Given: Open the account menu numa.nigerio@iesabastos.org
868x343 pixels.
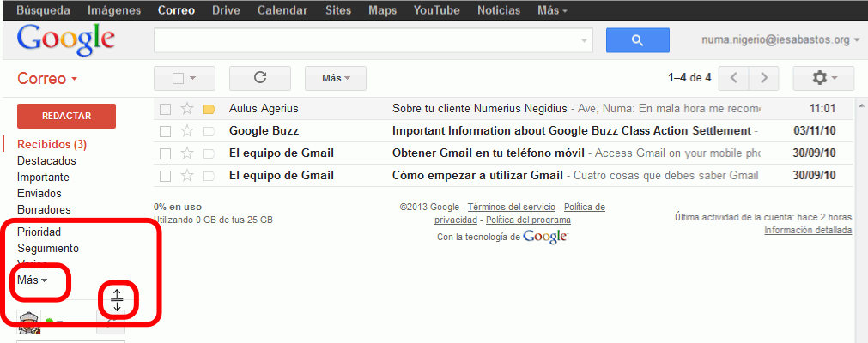Looking at the screenshot, I should (x=780, y=39).
